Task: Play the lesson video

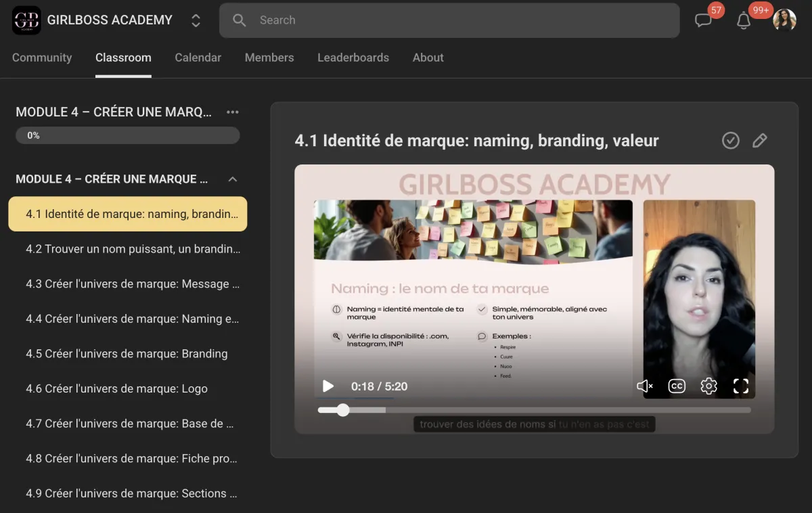Action: (328, 386)
